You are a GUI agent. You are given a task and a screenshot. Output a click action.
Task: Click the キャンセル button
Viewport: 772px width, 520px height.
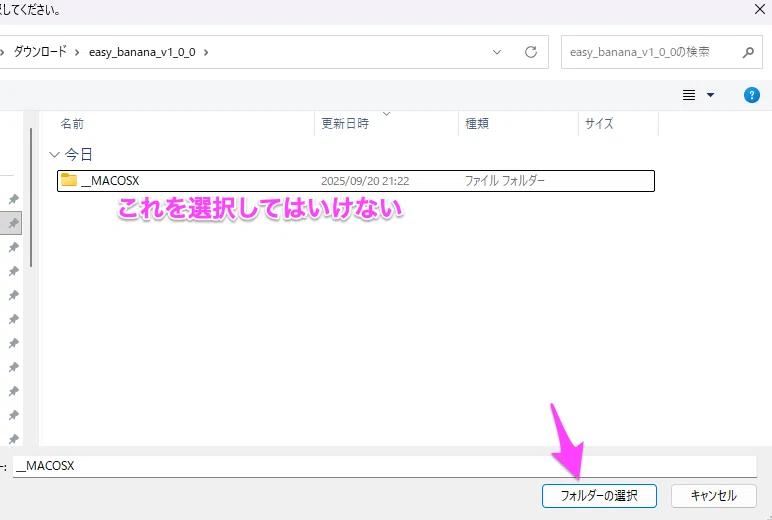(x=713, y=495)
